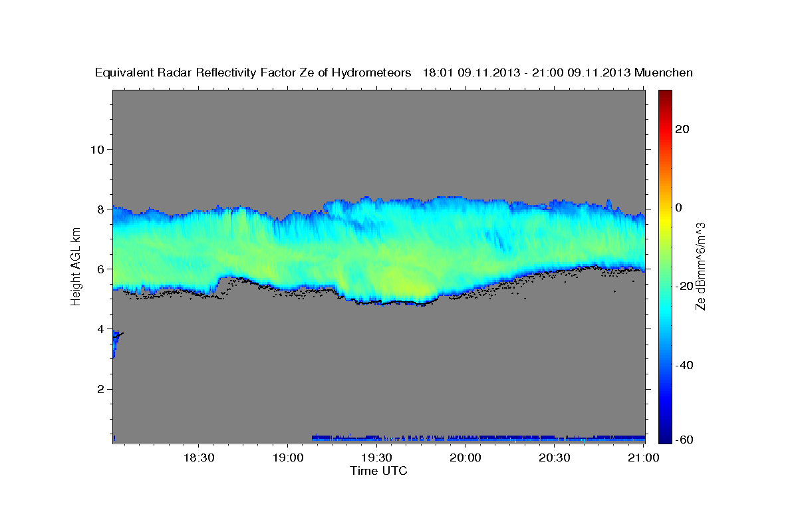This screenshot has height=532, width=798.
Task: Click the plot title starting 'Equivalent Radar Reflectivity Factor'
Action: point(394,72)
